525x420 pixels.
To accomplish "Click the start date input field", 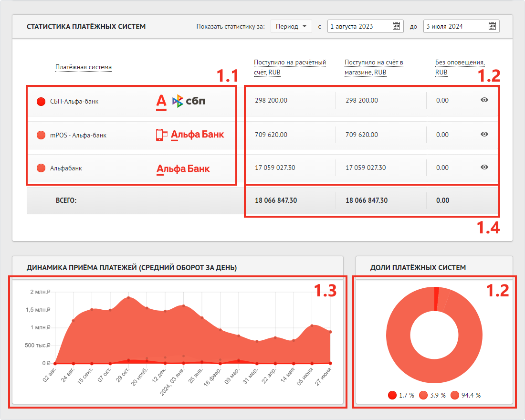I will (359, 26).
